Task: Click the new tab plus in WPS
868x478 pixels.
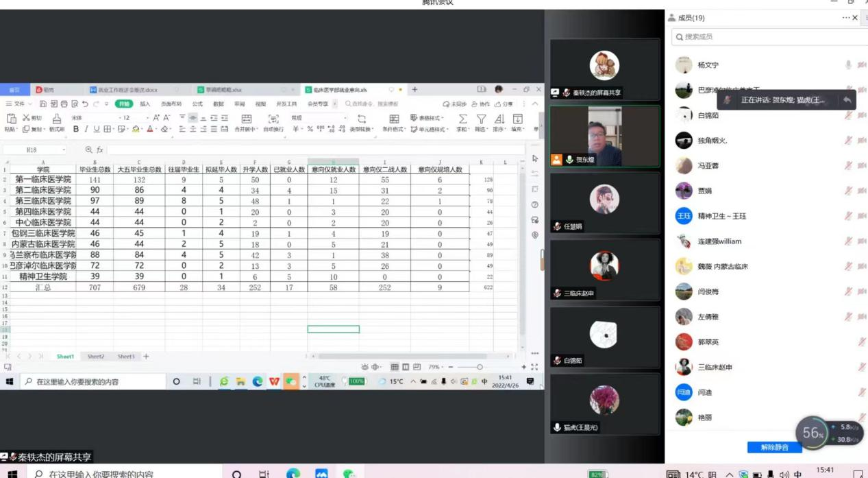Action: pyautogui.click(x=414, y=90)
